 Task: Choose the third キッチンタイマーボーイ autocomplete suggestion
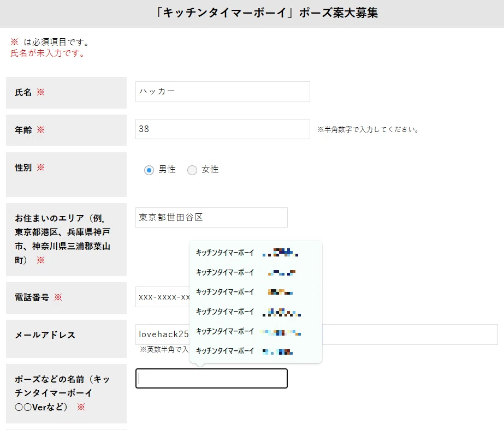coord(256,292)
